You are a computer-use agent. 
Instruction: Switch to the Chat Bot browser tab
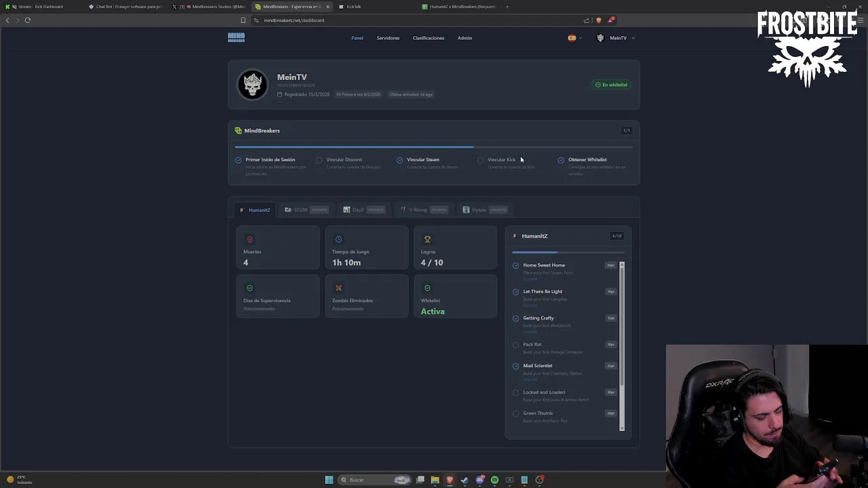tap(127, 7)
